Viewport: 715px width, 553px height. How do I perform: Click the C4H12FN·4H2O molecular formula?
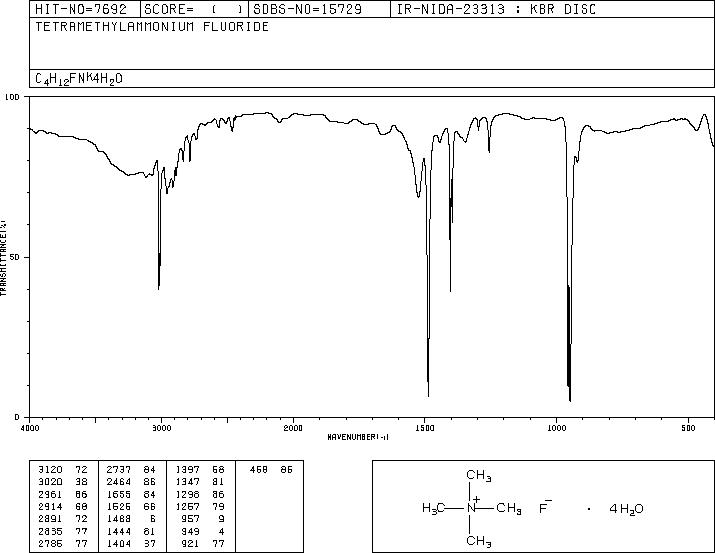[x=79, y=79]
